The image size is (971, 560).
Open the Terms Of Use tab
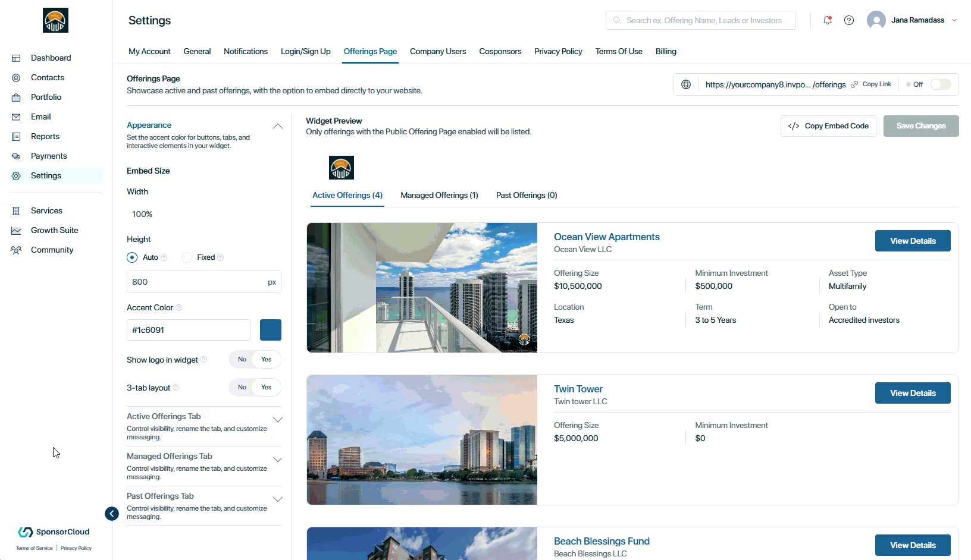619,52
